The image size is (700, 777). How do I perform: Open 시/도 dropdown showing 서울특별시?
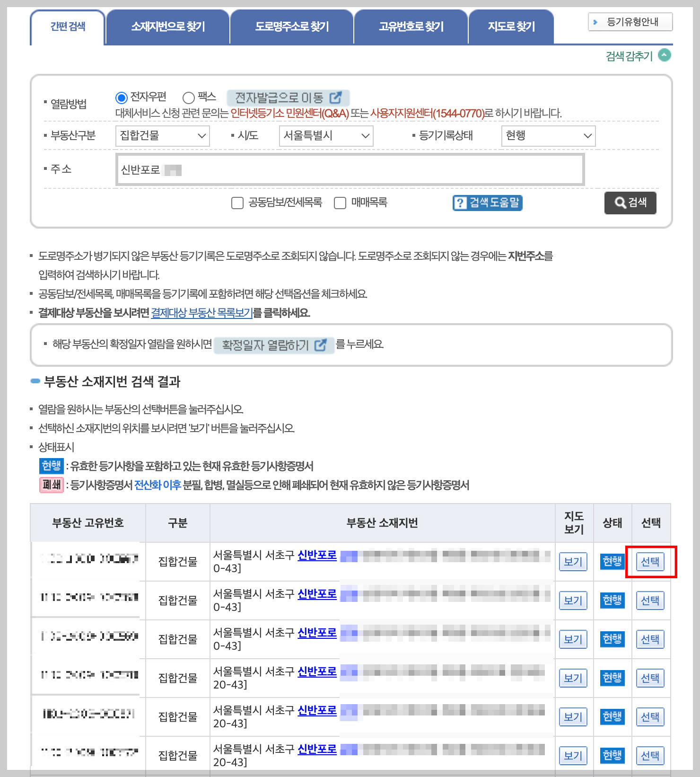[326, 136]
